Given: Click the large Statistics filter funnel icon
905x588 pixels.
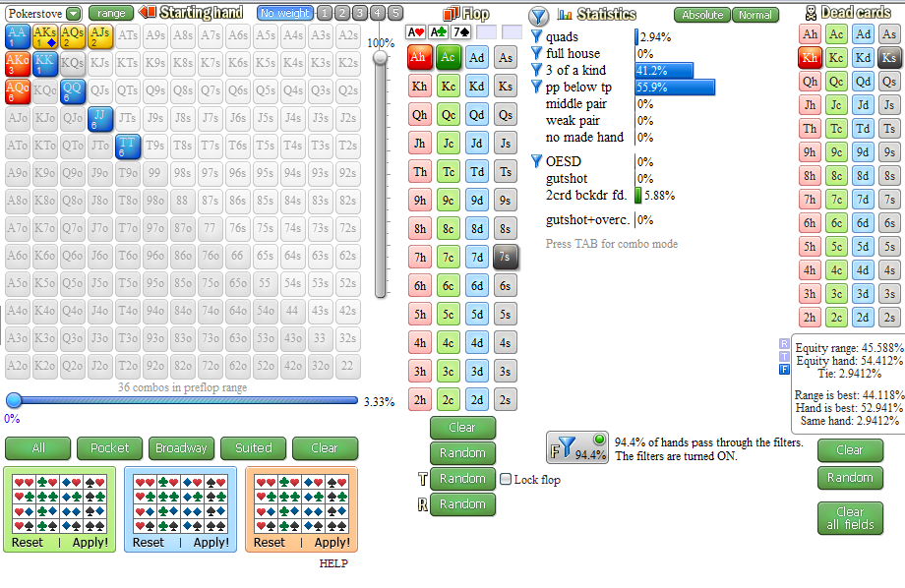Looking at the screenshot, I should coord(538,16).
